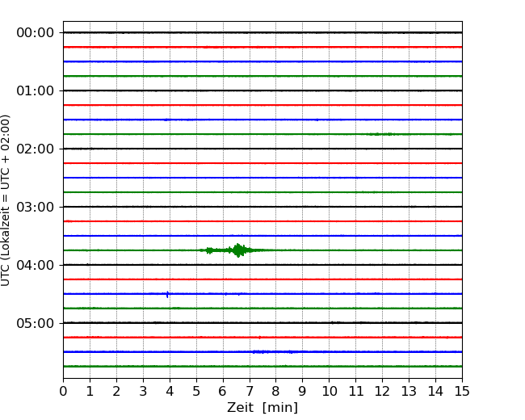
Task: Click the 3 minute tick label
Action: (x=143, y=391)
